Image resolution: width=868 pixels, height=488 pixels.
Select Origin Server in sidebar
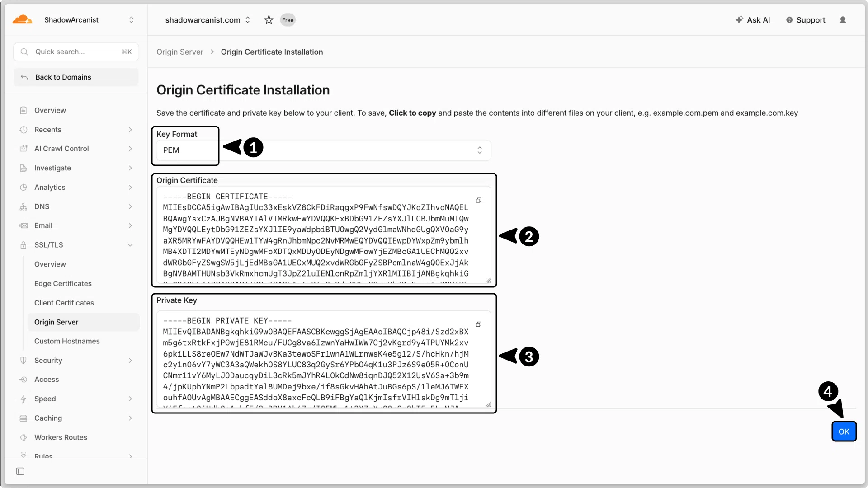(84, 322)
